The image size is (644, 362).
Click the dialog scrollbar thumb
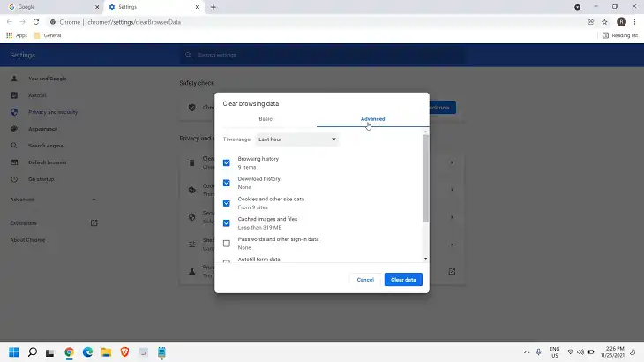pos(425,178)
